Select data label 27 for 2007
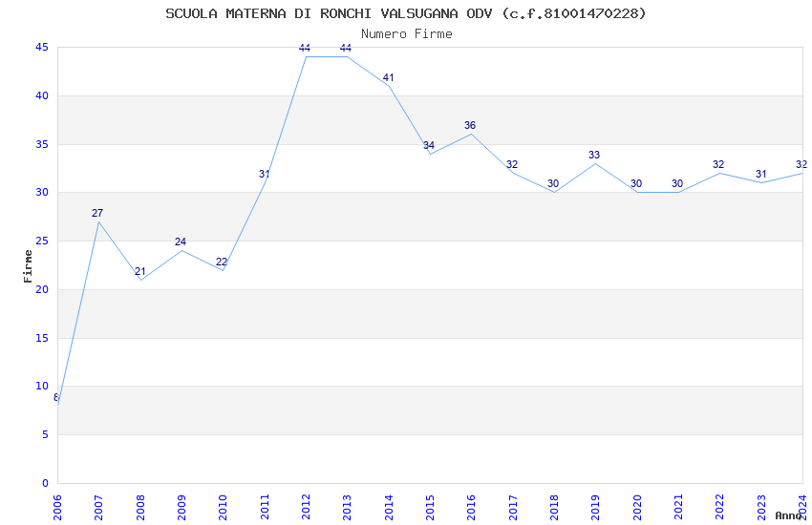812x525 pixels. 97,213
